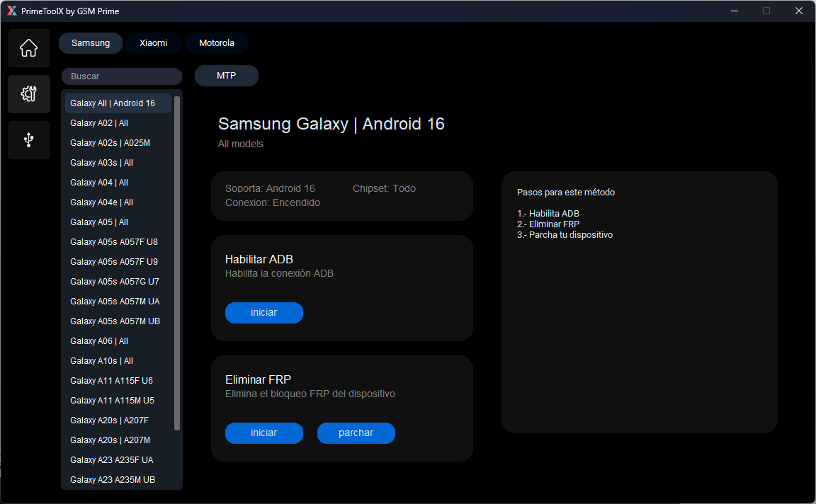Select the Samsung tab
Viewport: 816px width, 504px height.
tap(90, 42)
